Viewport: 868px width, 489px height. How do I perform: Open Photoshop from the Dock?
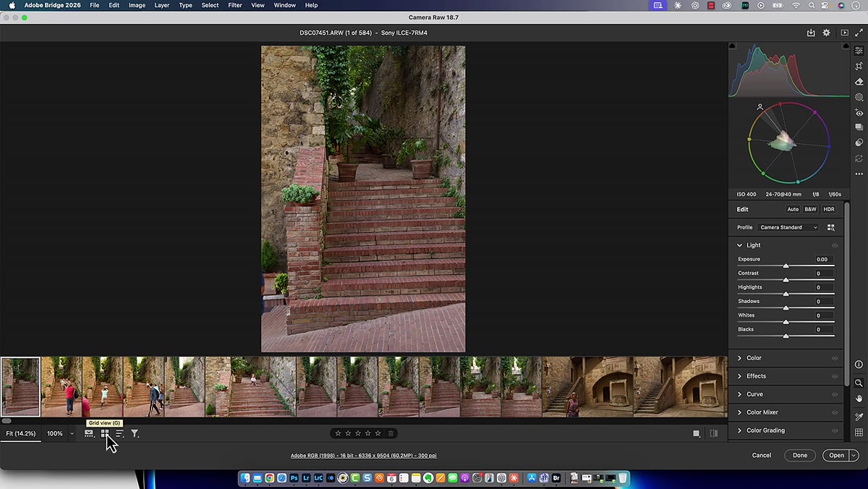coord(294,478)
